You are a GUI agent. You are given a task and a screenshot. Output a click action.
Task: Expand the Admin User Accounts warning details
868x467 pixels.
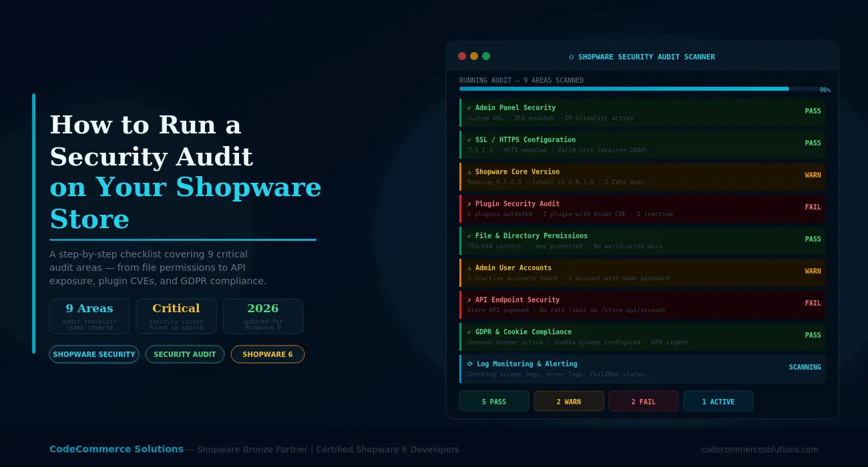(x=641, y=272)
